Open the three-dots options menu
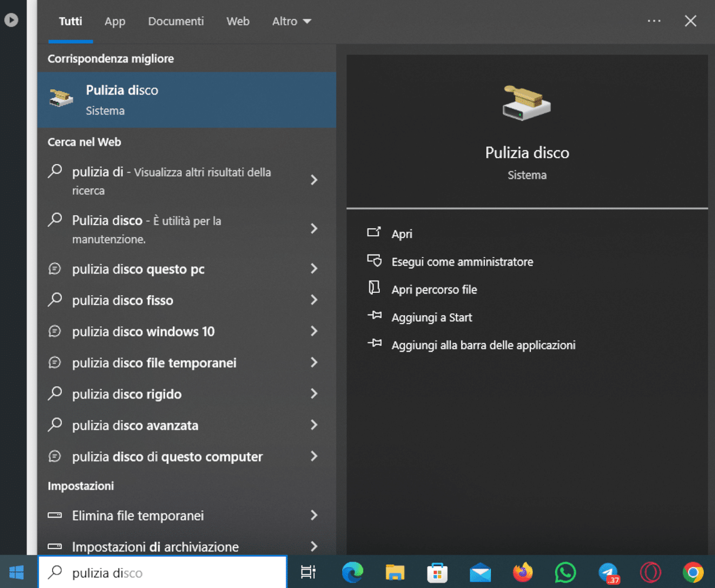The width and height of the screenshot is (715, 588). (x=654, y=21)
